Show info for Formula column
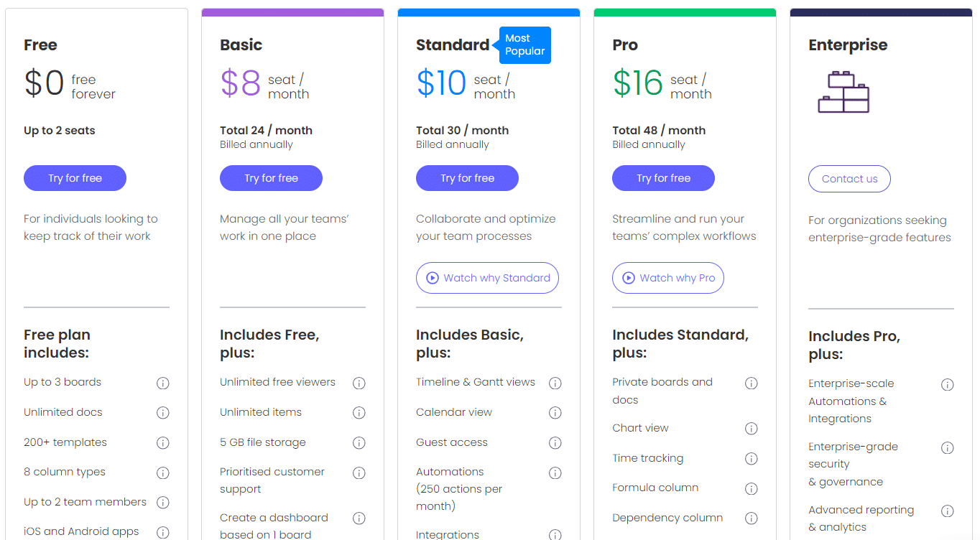The width and height of the screenshot is (980, 540). pyautogui.click(x=752, y=488)
